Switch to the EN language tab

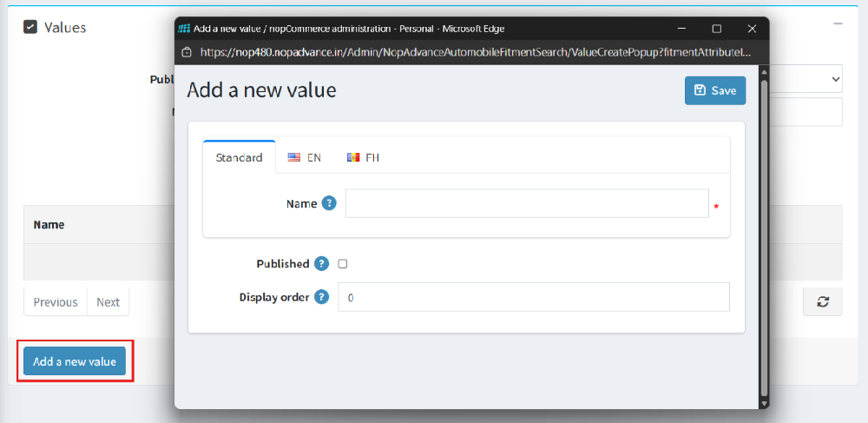tap(305, 157)
